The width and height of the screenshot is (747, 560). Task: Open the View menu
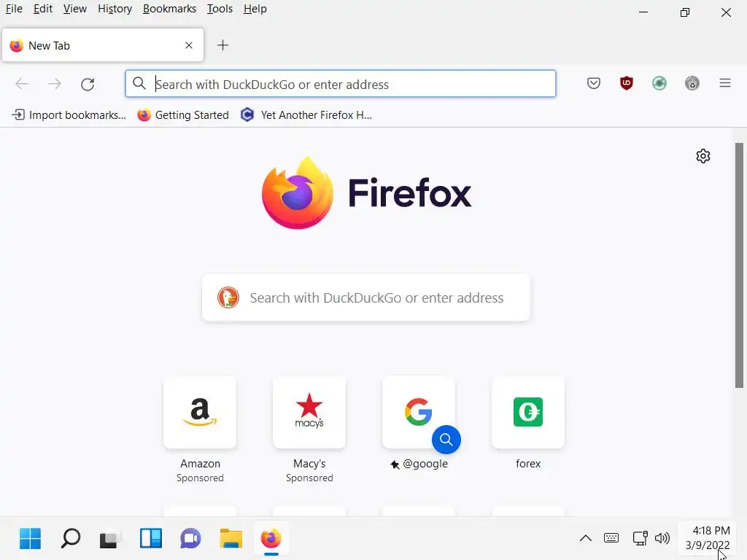[75, 9]
